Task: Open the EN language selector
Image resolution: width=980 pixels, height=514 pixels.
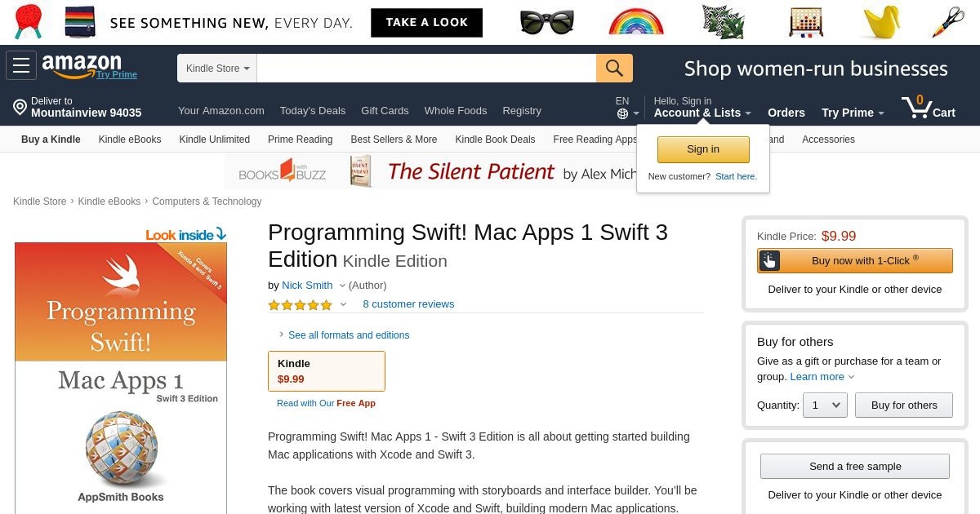Action: 627,107
